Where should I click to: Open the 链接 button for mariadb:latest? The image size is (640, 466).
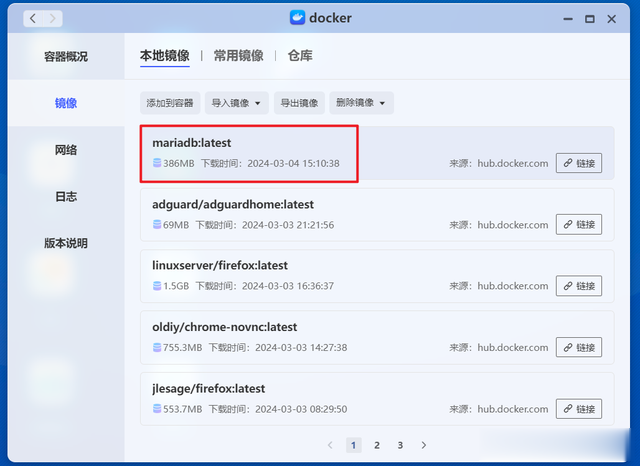pos(579,163)
